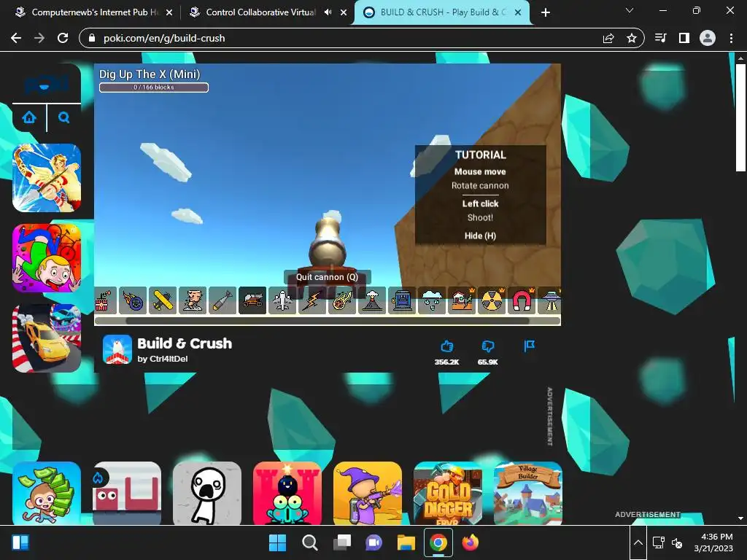Launch Firefox from taskbar
This screenshot has height=560, width=747.
pos(471,542)
